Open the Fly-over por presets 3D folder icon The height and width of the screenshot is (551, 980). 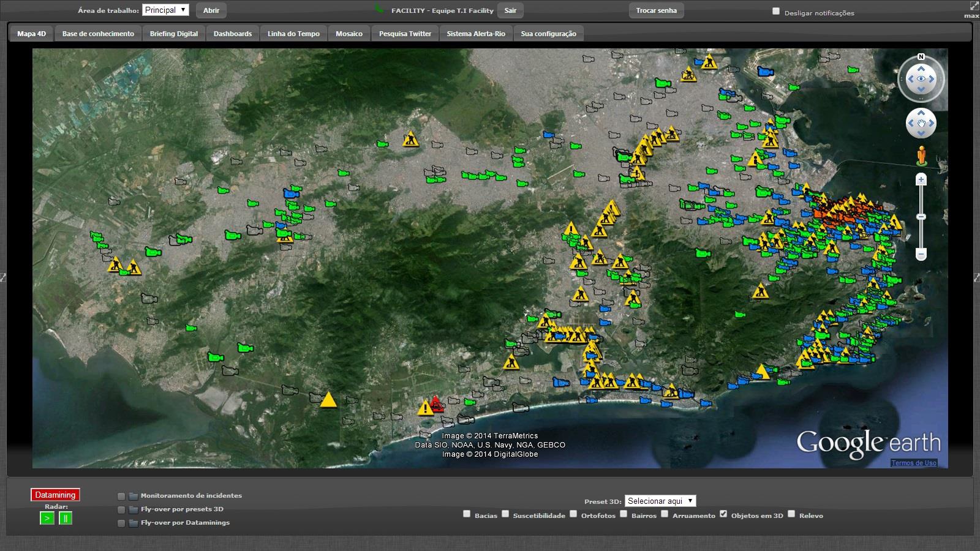[x=133, y=510]
